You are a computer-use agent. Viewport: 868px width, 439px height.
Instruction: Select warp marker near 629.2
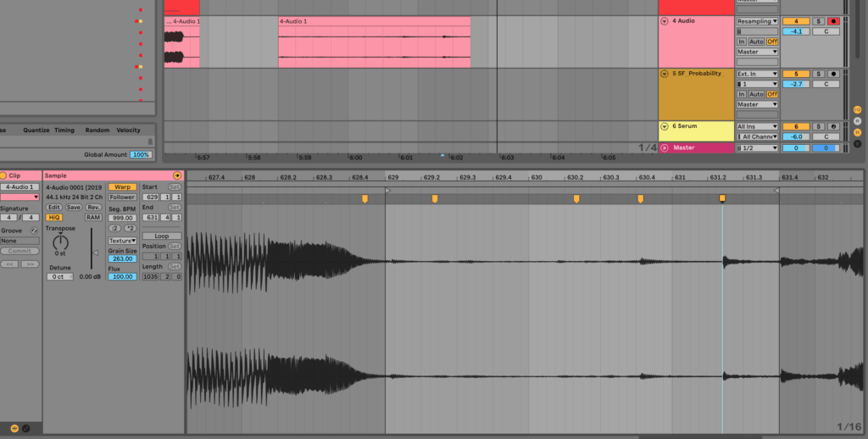(x=435, y=198)
